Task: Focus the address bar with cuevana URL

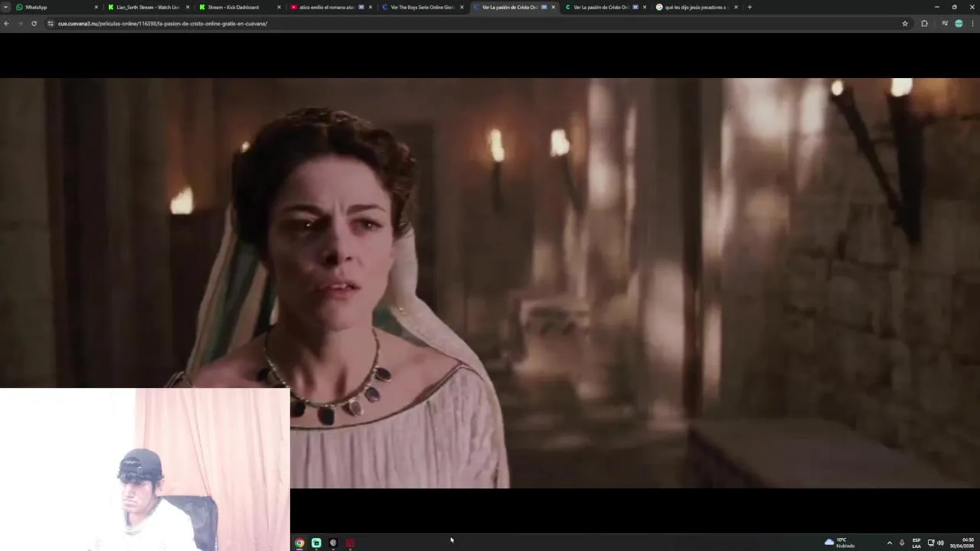Action: (x=475, y=24)
